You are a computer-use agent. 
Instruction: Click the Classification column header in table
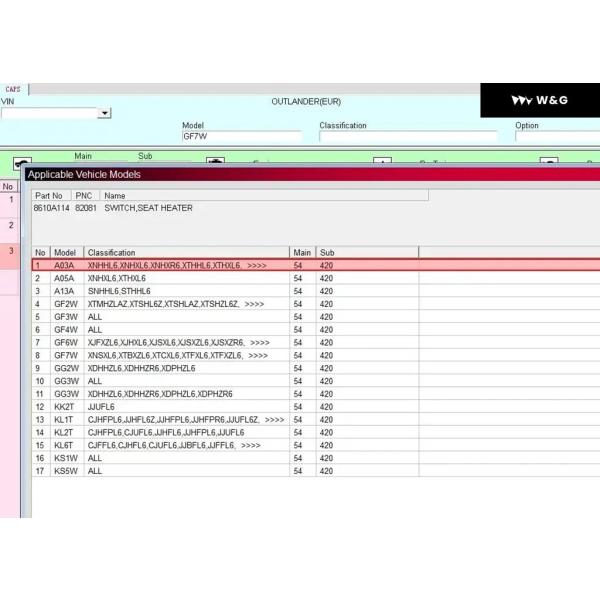click(x=186, y=253)
